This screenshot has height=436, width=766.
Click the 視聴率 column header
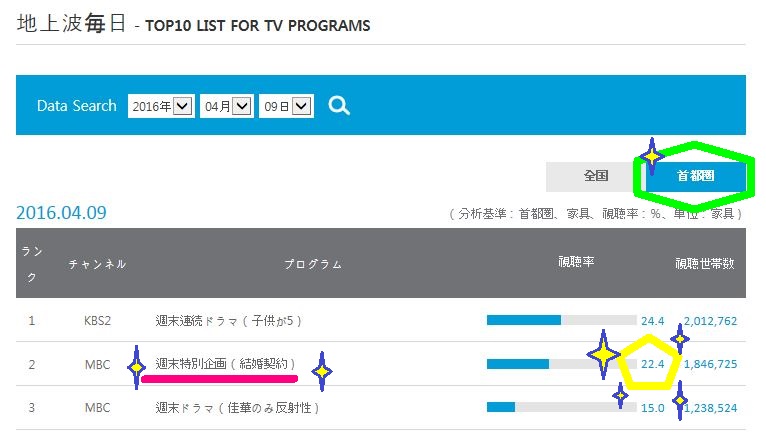[x=576, y=261]
